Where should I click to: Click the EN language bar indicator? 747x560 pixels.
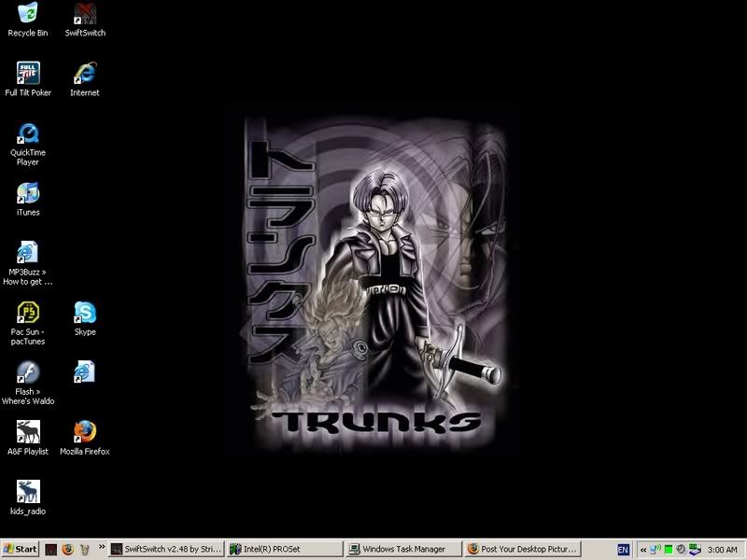coord(623,550)
